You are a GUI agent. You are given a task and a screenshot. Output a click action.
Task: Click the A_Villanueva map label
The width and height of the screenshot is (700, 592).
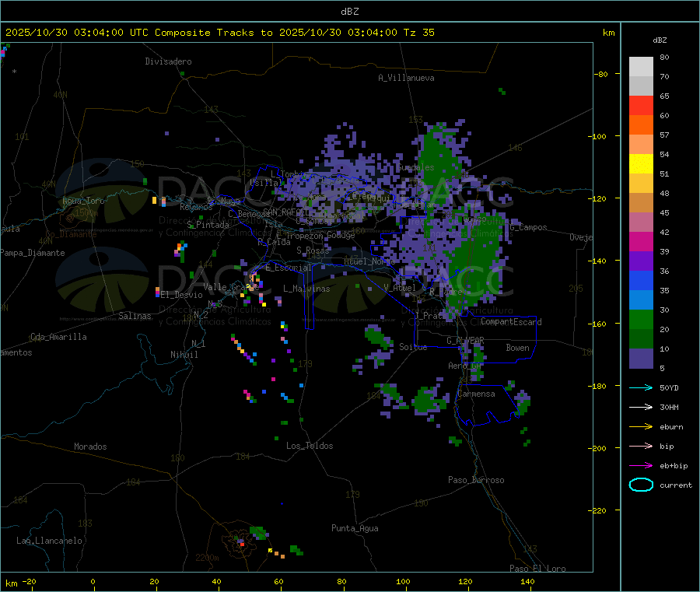point(406,78)
